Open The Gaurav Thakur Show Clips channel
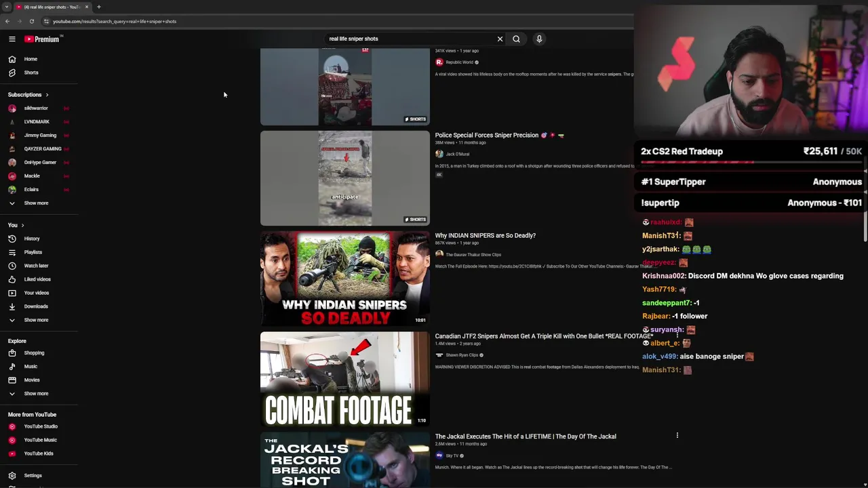This screenshot has width=868, height=488. point(473,255)
